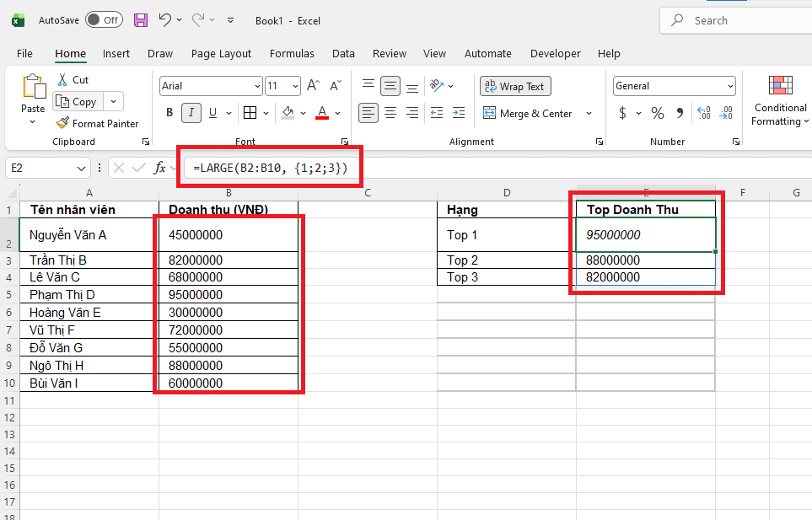
Task: Expand Merge & Center options arrow
Action: pyautogui.click(x=589, y=113)
